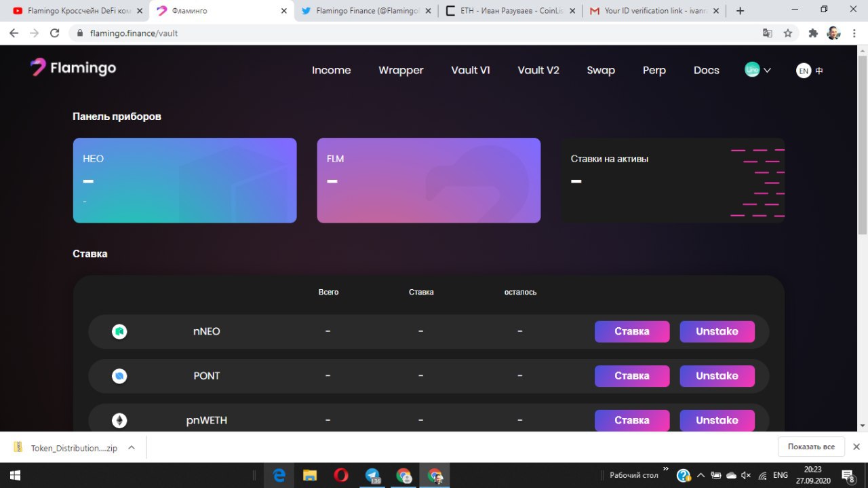Reload the page with refresh icon
The image size is (868, 488).
coord(56,33)
